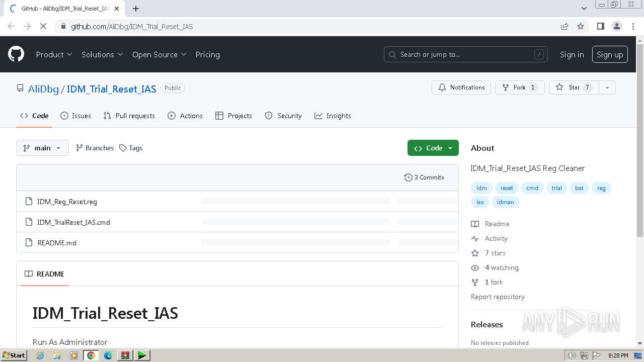Stop loading the page

tap(43, 26)
